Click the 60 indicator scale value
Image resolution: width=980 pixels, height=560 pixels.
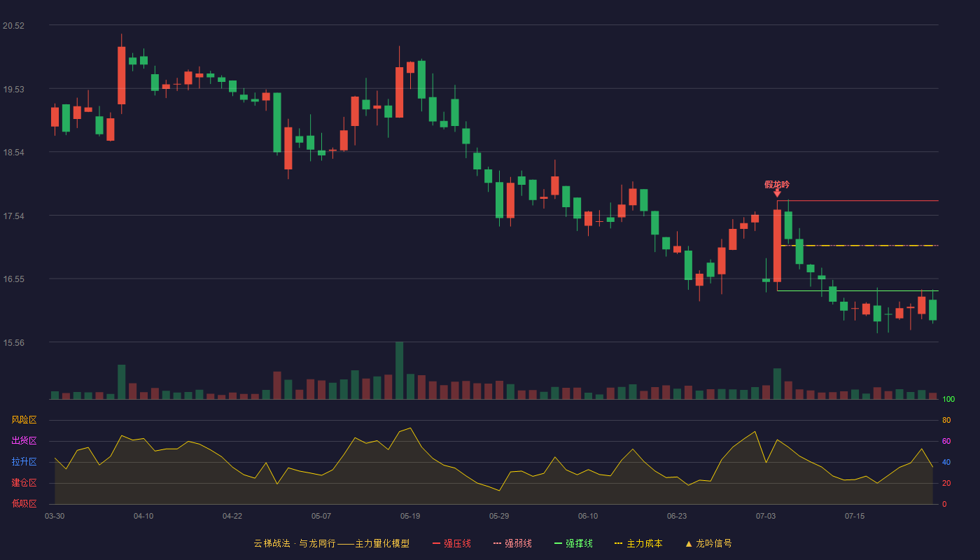(x=946, y=441)
